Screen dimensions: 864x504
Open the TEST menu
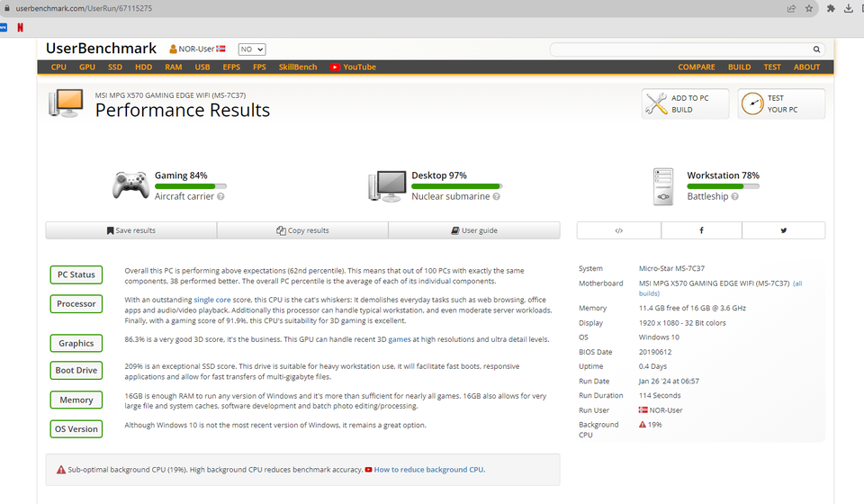point(772,67)
